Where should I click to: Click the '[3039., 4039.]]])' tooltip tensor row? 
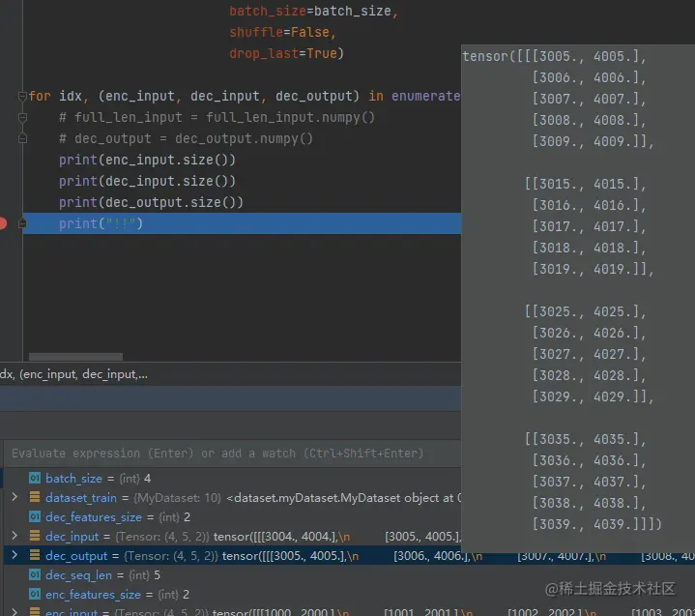597,524
